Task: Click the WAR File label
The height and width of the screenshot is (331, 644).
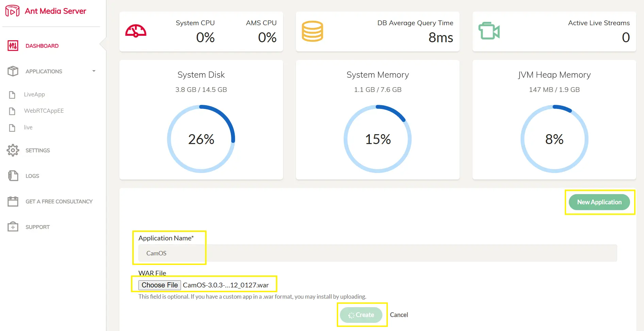Action: coord(152,273)
